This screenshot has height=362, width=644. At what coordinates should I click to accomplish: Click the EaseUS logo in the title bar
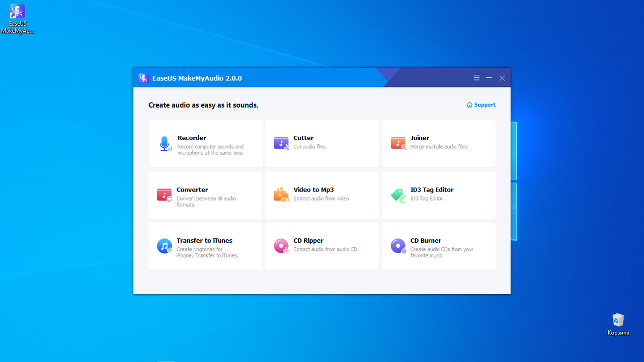point(143,78)
